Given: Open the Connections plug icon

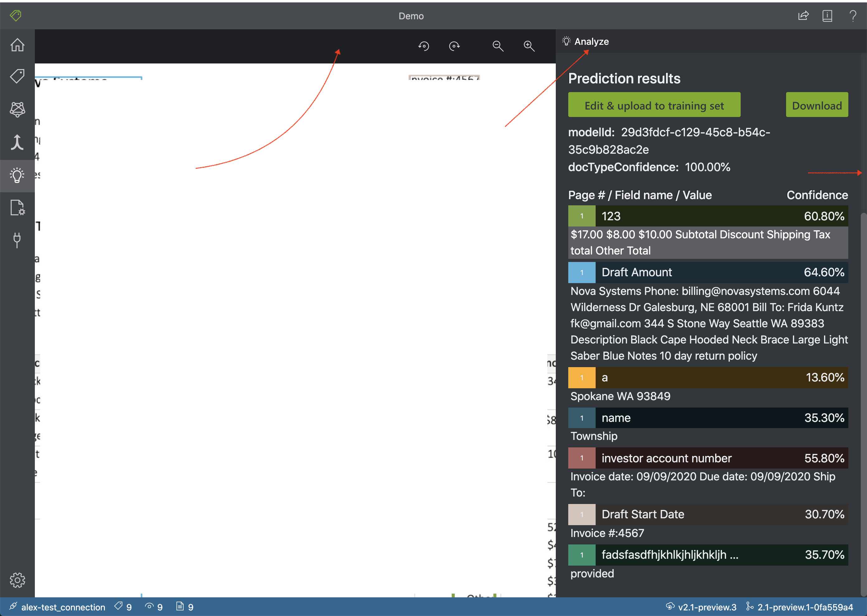Looking at the screenshot, I should coord(17,240).
